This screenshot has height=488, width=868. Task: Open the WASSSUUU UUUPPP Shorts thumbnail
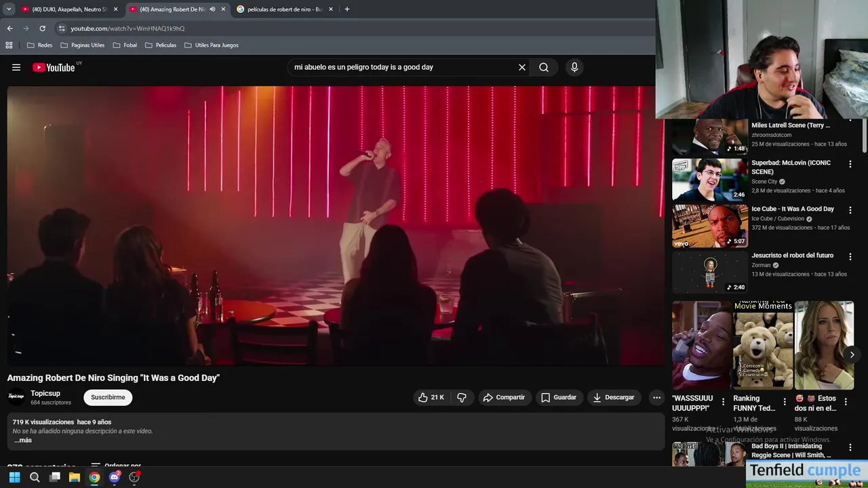[701, 346]
